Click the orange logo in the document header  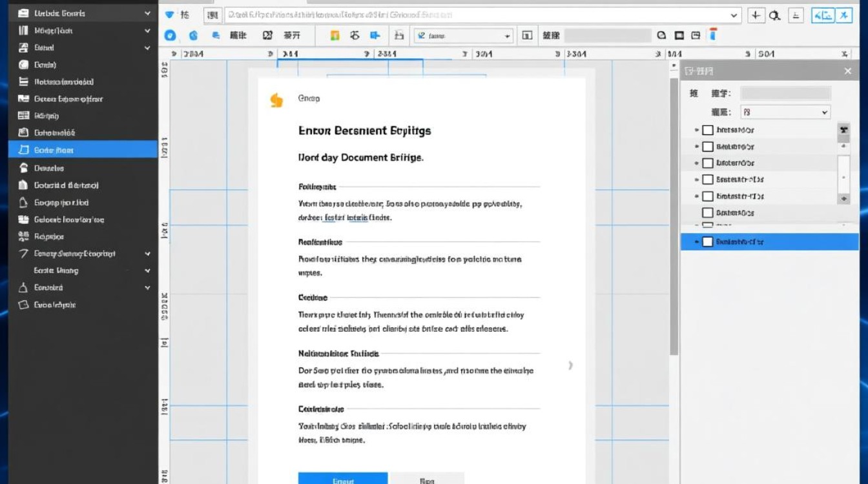pos(276,100)
